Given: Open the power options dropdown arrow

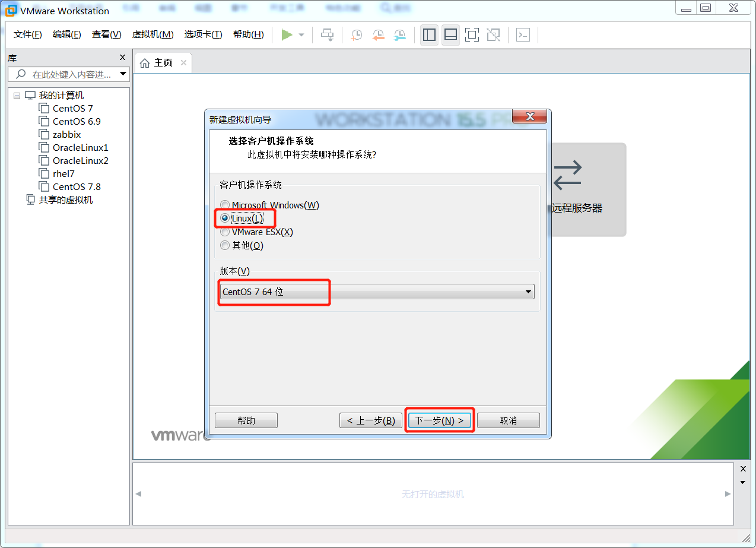Looking at the screenshot, I should pos(301,35).
